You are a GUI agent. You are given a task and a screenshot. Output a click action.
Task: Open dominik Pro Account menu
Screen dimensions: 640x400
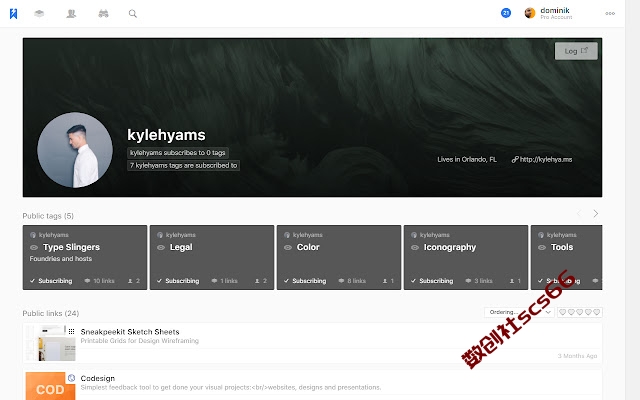pos(556,13)
